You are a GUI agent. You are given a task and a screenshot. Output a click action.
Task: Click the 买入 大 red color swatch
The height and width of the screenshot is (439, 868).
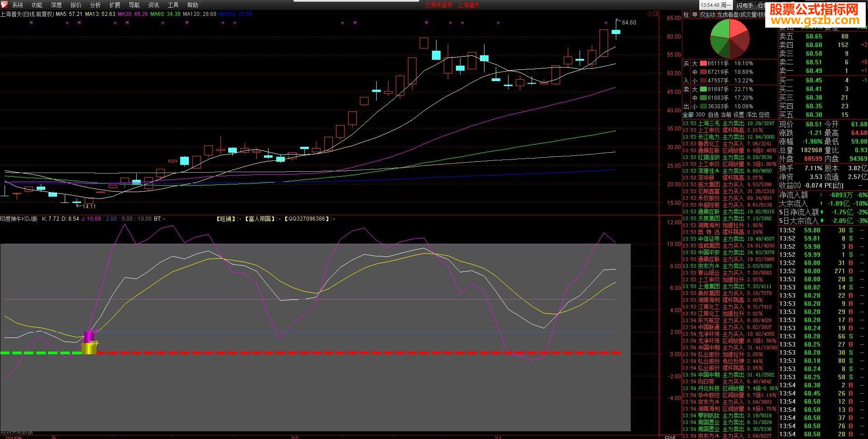703,63
